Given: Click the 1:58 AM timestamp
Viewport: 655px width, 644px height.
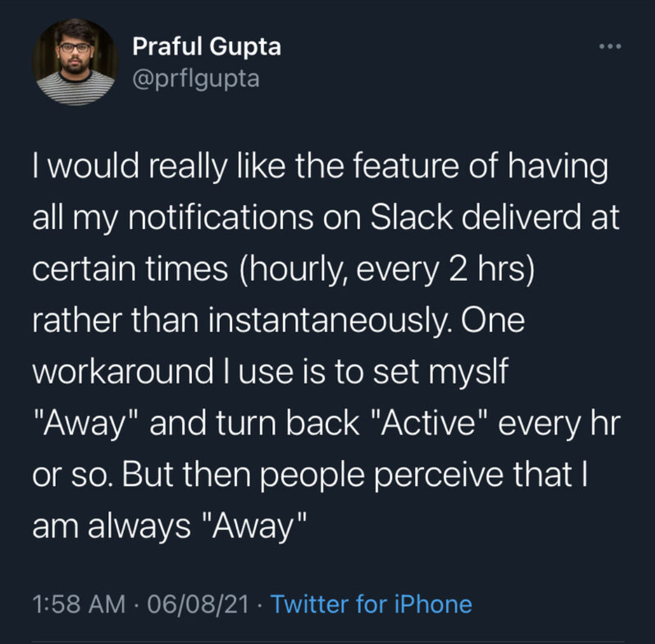Looking at the screenshot, I should [77, 604].
